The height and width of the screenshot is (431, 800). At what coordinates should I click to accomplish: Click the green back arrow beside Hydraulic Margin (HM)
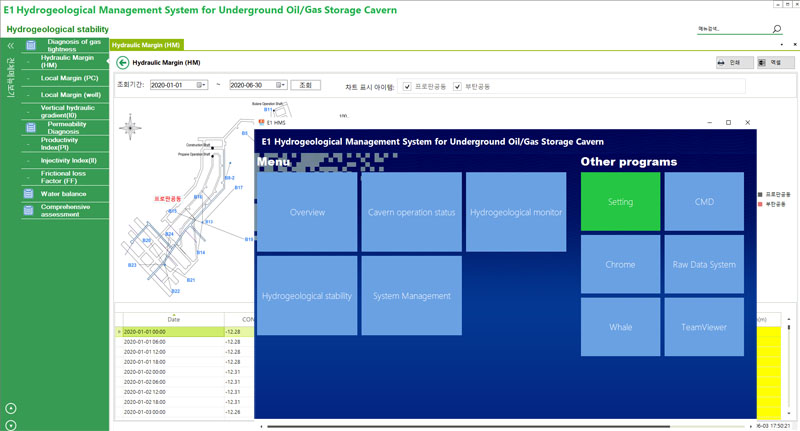[x=124, y=62]
